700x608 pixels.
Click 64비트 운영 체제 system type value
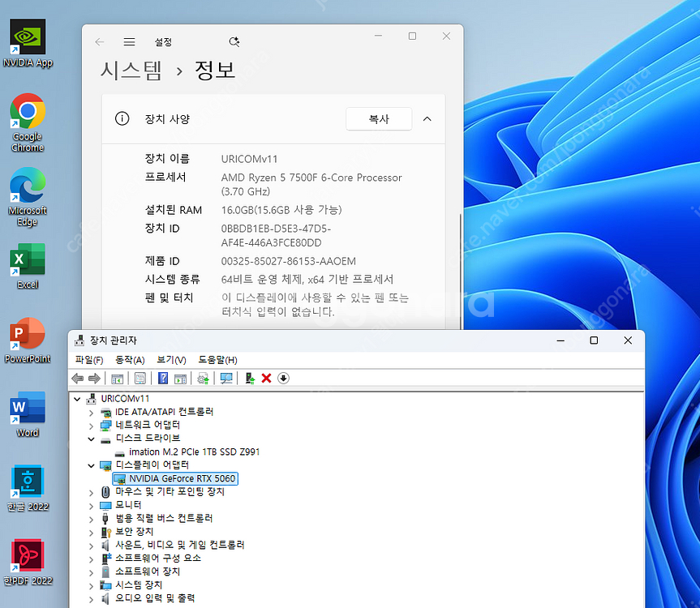click(307, 280)
